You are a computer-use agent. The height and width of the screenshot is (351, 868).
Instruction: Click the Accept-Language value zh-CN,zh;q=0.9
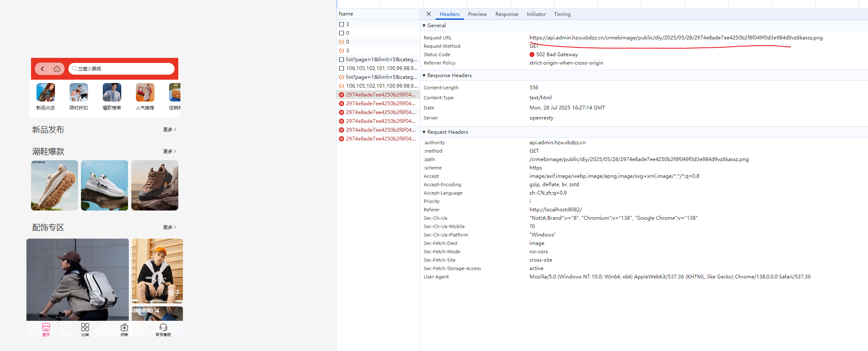pos(548,193)
